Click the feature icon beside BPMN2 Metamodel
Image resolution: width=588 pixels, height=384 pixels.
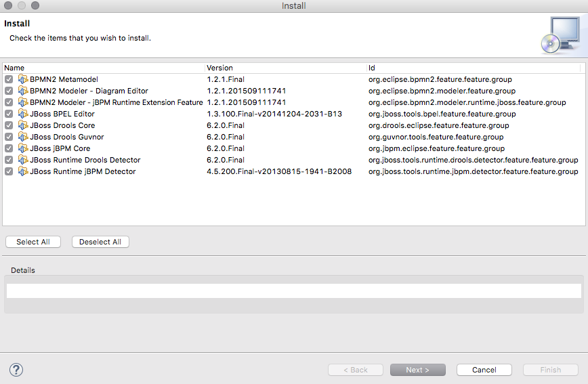point(23,79)
